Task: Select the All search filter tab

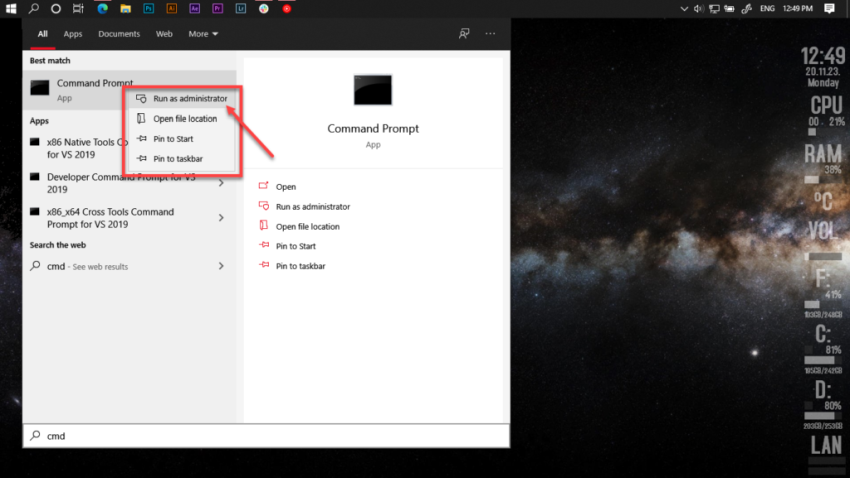Action: tap(42, 34)
